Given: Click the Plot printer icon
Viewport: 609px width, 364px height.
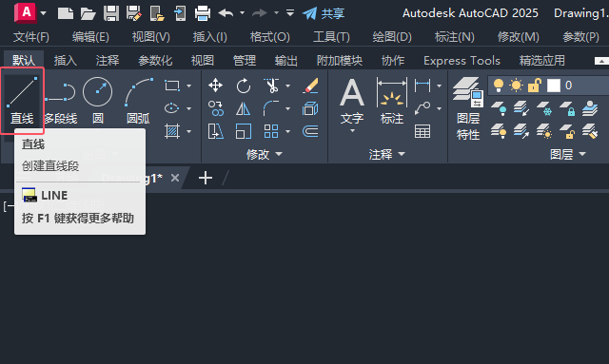Looking at the screenshot, I should (x=203, y=13).
